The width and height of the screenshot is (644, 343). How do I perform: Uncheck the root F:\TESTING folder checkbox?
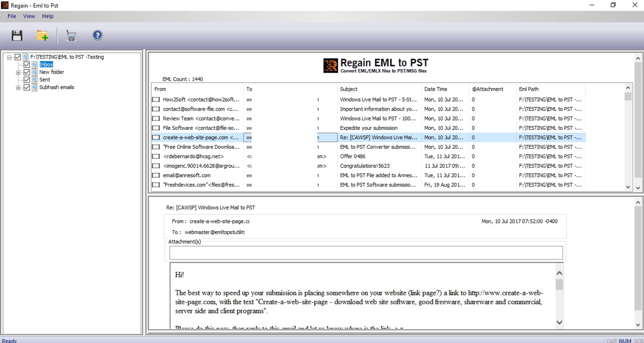point(18,57)
